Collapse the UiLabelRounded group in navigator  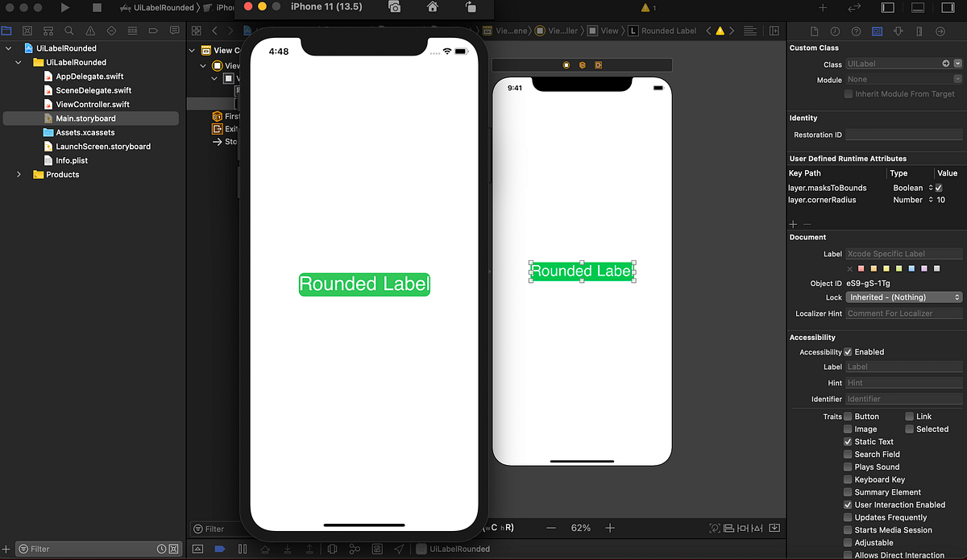[x=18, y=62]
